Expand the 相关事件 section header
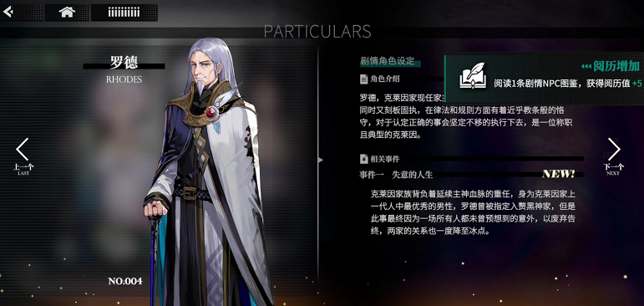Viewport: 644px width, 306px height. [471, 159]
